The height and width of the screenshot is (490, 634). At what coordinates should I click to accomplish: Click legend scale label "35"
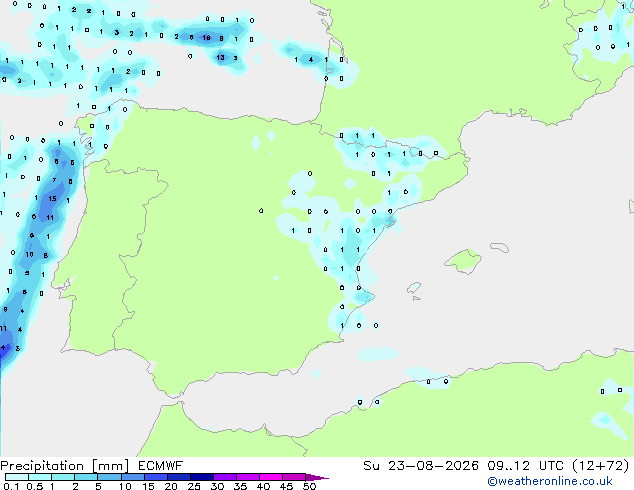[240, 486]
